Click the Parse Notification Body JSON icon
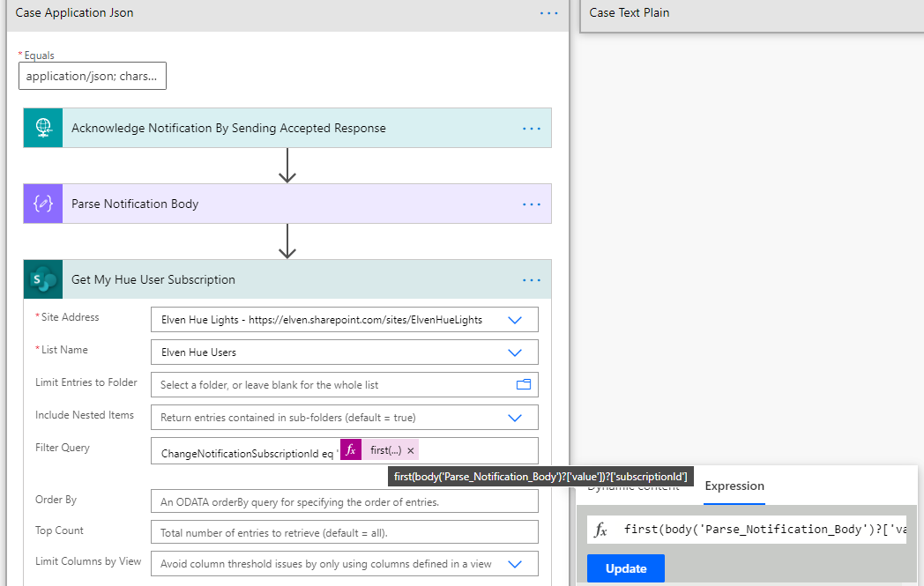 [x=43, y=204]
